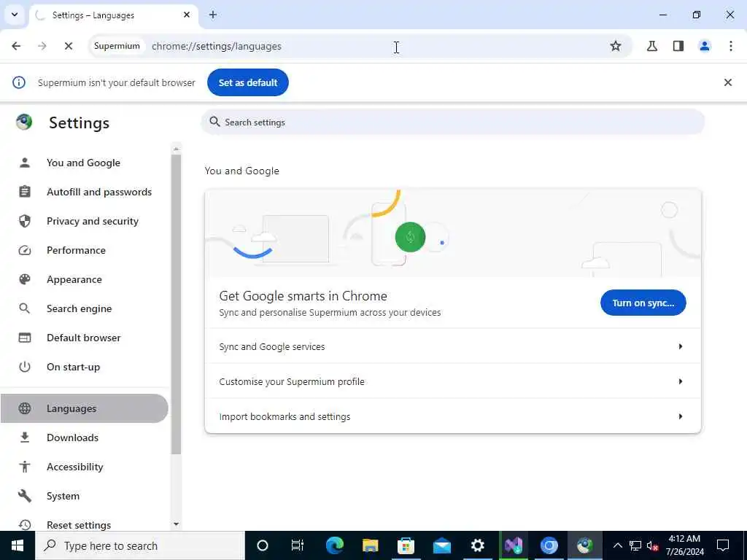747x560 pixels.
Task: Open Default browser settings section
Action: click(x=83, y=338)
